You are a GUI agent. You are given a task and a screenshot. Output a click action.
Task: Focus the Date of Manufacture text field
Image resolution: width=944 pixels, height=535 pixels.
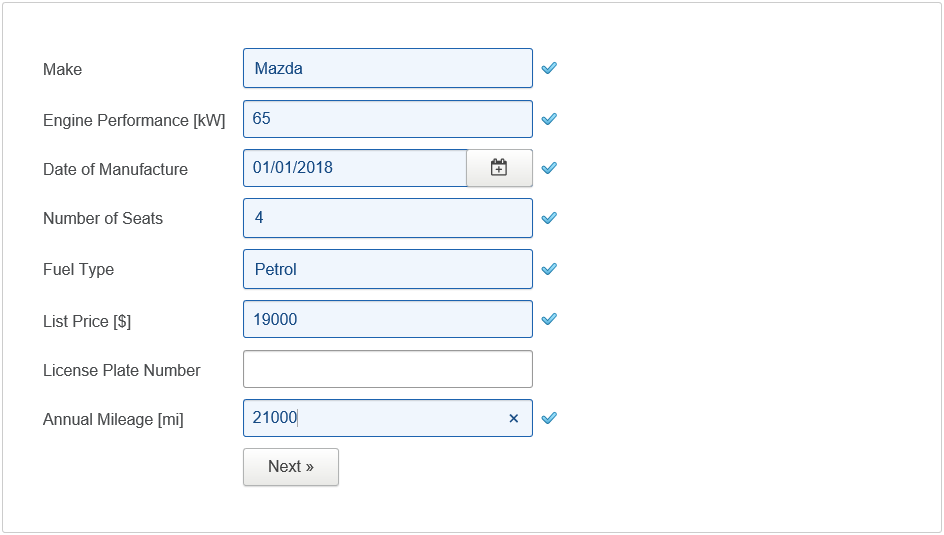point(355,168)
